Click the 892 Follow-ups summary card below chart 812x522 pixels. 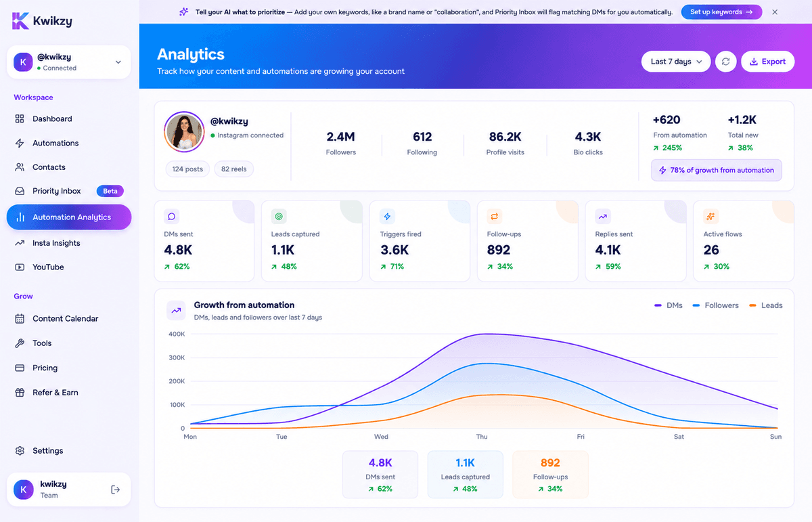pyautogui.click(x=550, y=475)
